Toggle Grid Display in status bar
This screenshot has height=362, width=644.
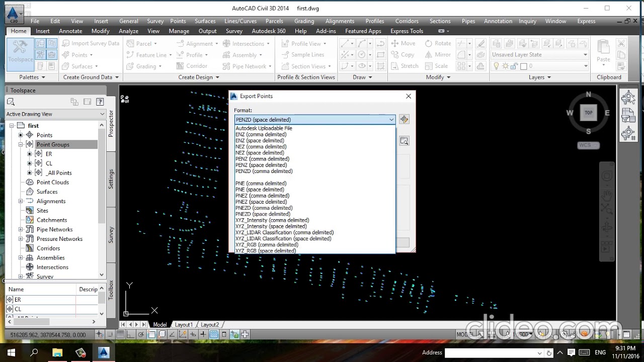(x=120, y=334)
